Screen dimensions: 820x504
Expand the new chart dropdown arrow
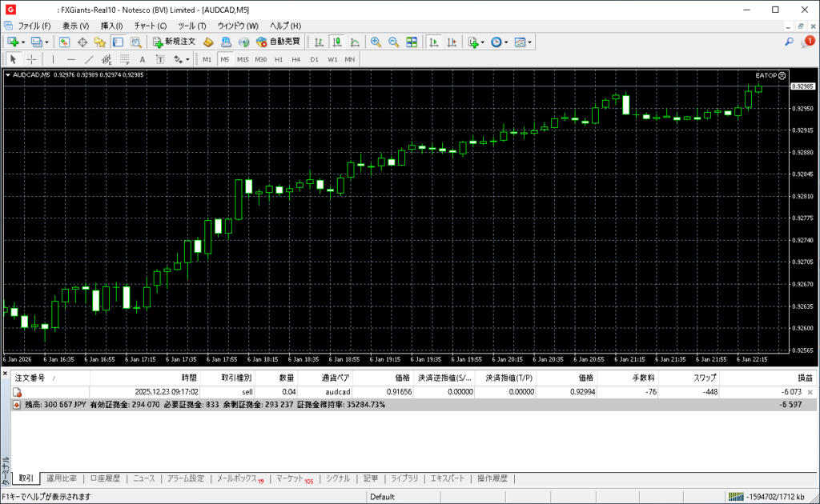(x=23, y=42)
